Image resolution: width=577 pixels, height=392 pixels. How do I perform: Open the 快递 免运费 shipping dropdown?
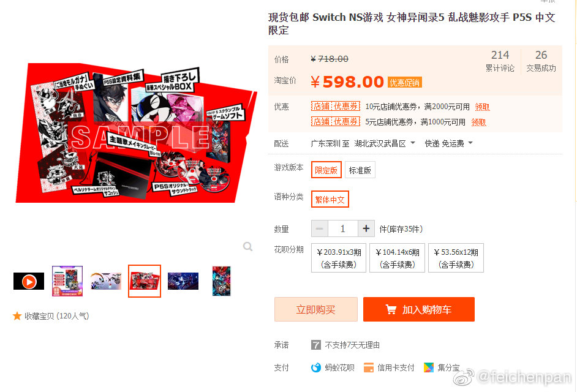[448, 143]
